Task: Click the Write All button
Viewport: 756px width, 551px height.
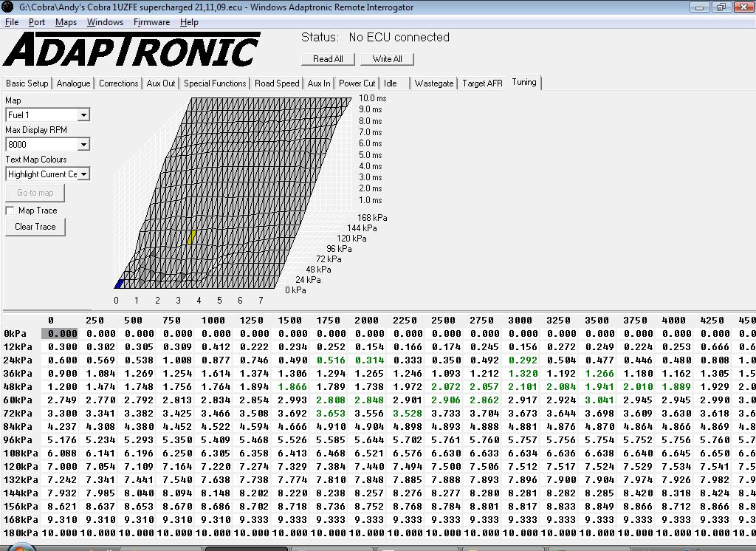Action: coord(387,59)
